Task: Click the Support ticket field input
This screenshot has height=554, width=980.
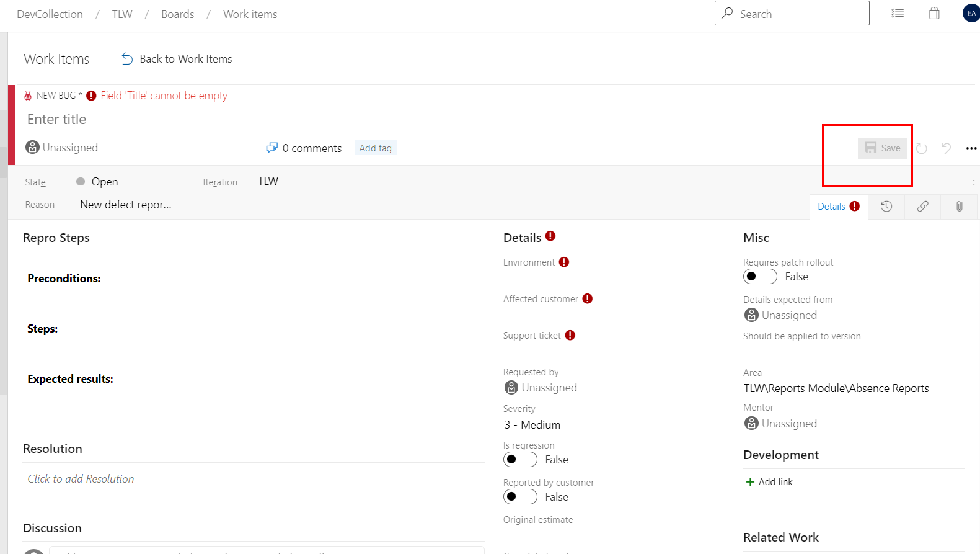Action: [612, 352]
